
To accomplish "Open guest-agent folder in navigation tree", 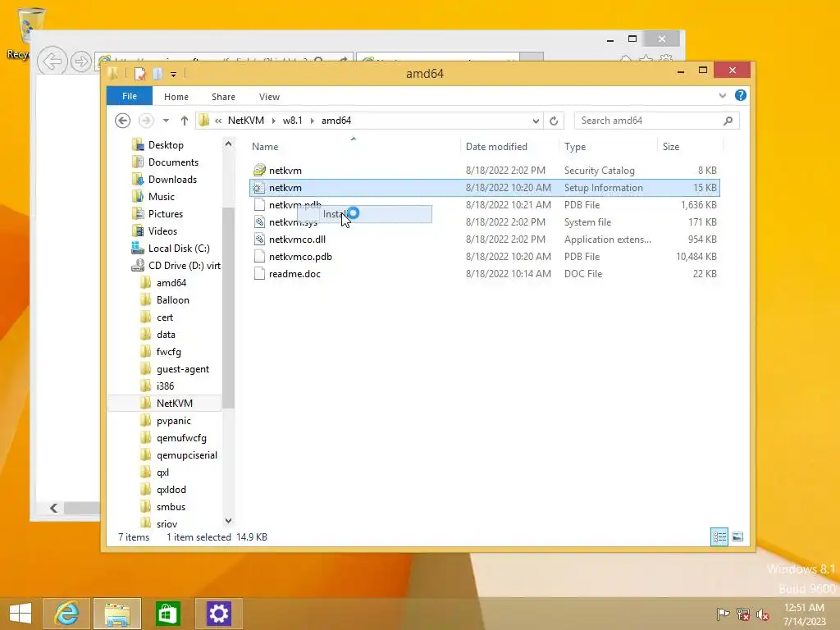I will point(183,368).
